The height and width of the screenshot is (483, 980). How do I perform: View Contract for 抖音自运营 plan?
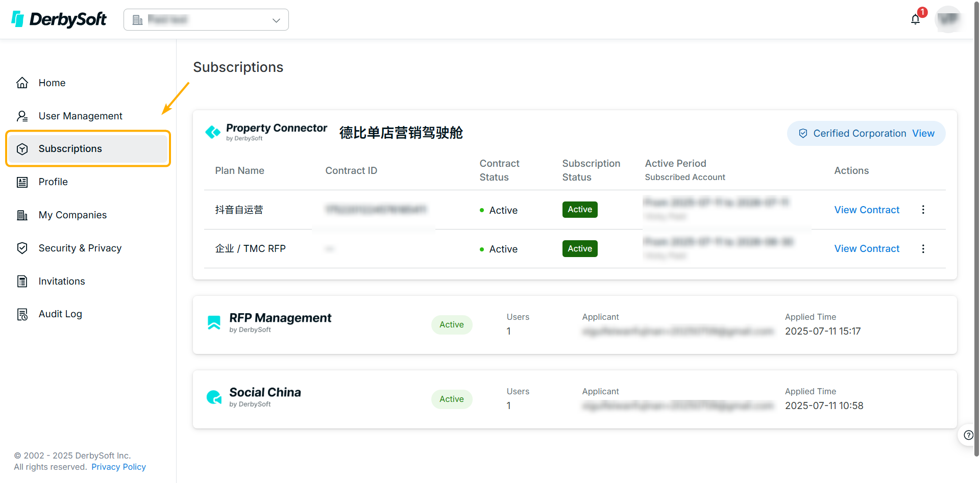[867, 210]
